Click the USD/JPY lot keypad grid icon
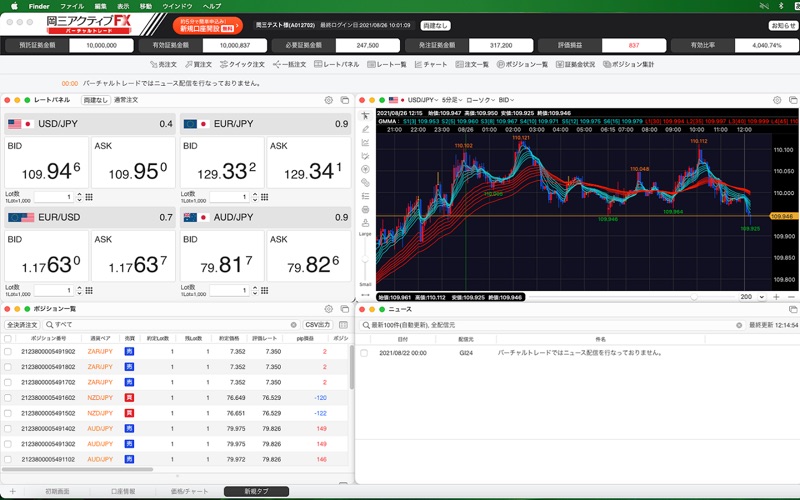 89,197
